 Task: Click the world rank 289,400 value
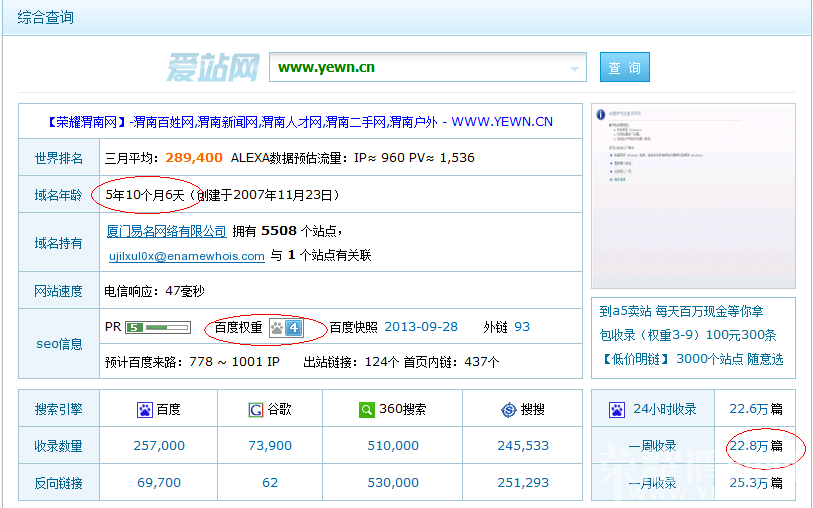(x=194, y=158)
